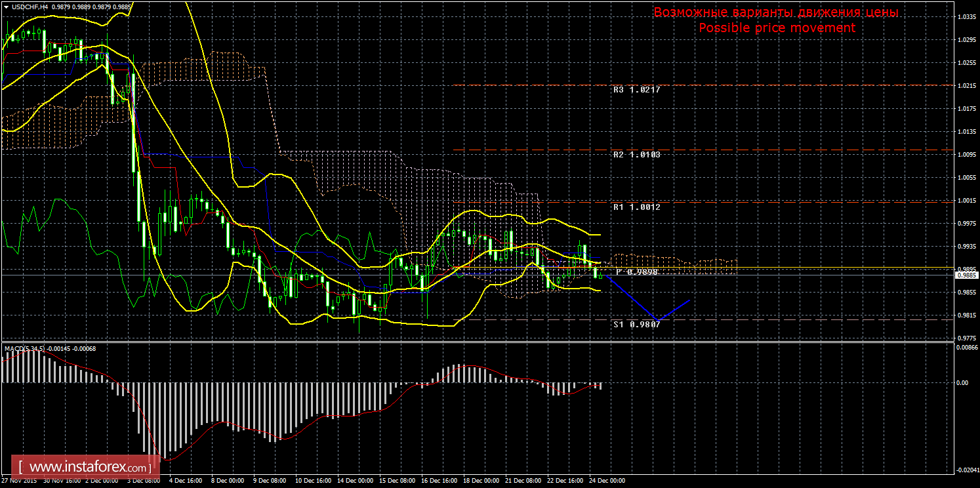The height and width of the screenshot is (488, 980).
Task: Click the R1 1.0012 resistance level label
Action: [636, 207]
